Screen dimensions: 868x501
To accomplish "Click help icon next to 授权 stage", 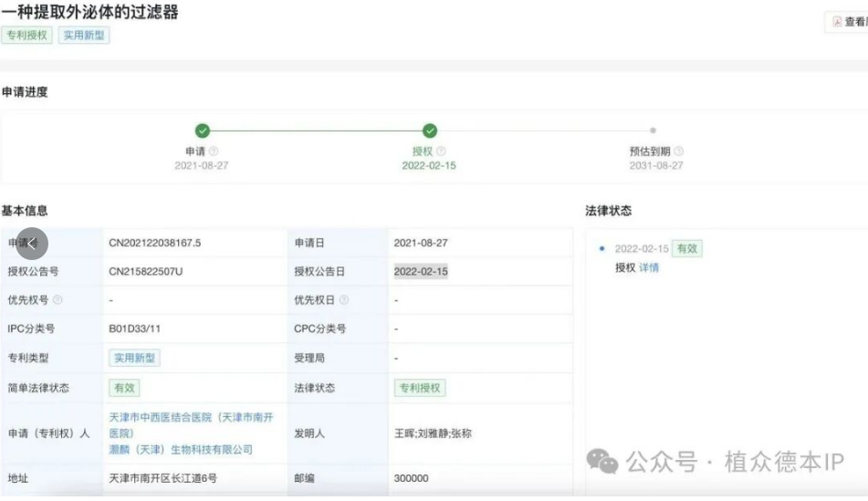I will pyautogui.click(x=441, y=151).
